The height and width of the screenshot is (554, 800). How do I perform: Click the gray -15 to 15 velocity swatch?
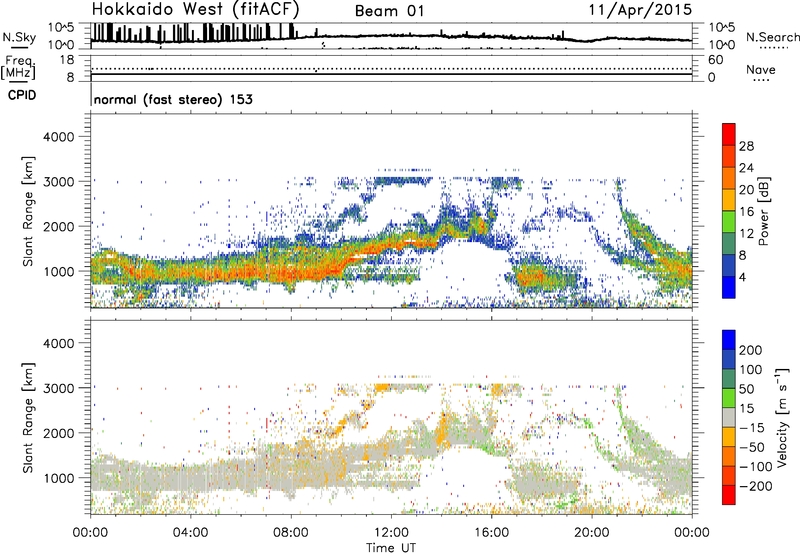click(x=729, y=417)
